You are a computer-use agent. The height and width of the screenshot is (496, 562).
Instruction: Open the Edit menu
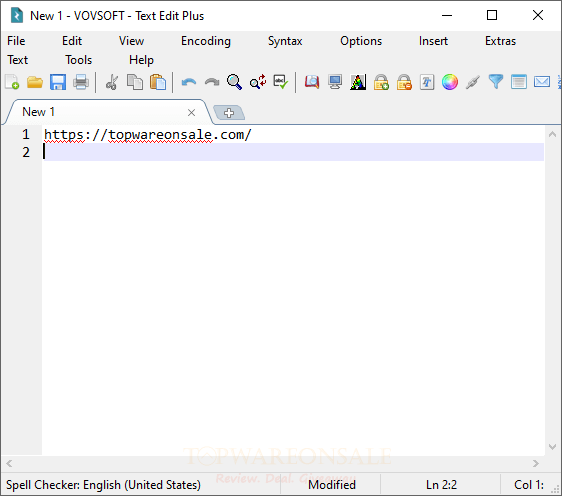pyautogui.click(x=72, y=41)
